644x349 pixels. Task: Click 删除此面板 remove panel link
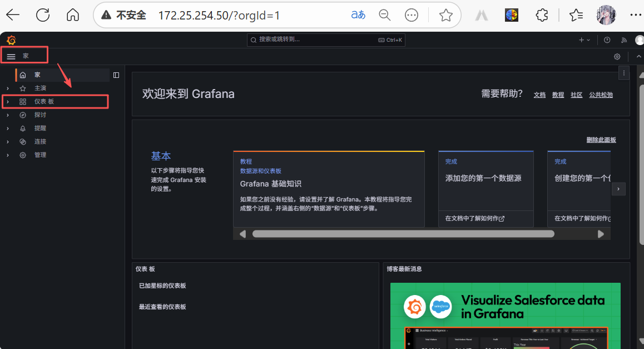coord(601,140)
